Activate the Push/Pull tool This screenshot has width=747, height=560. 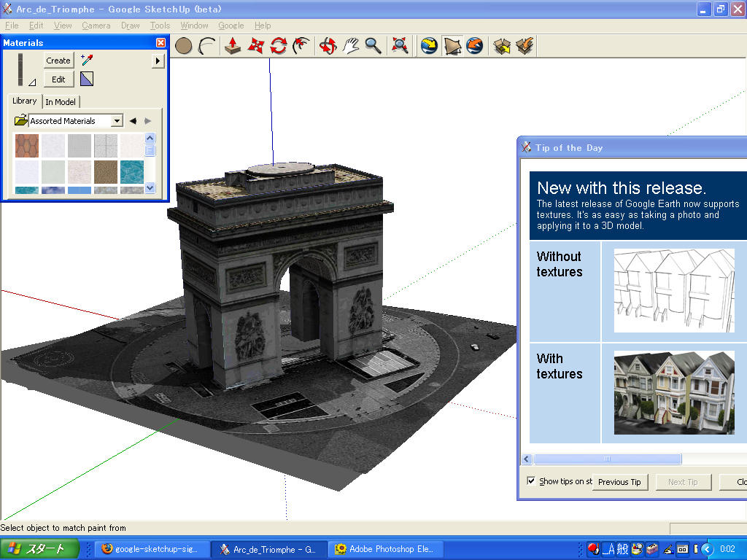click(233, 46)
